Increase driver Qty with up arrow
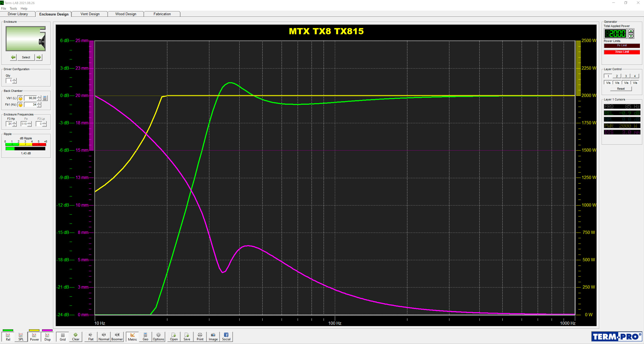 tap(15, 80)
